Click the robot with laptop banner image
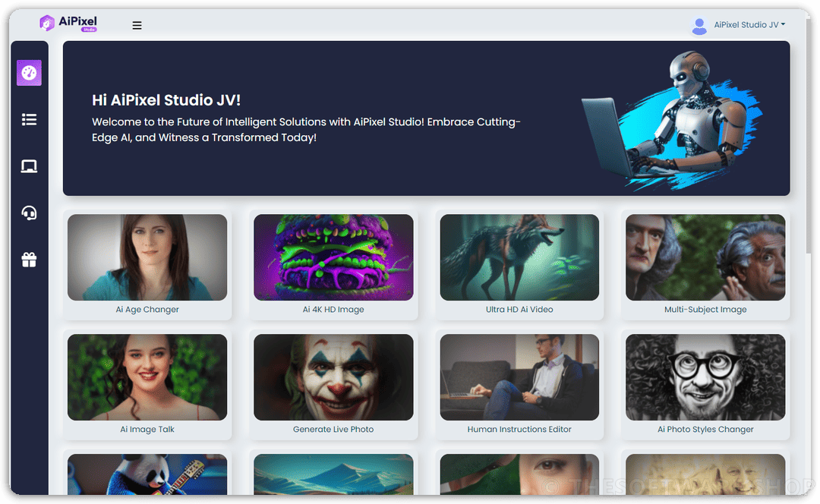820x504 pixels. coord(672,120)
